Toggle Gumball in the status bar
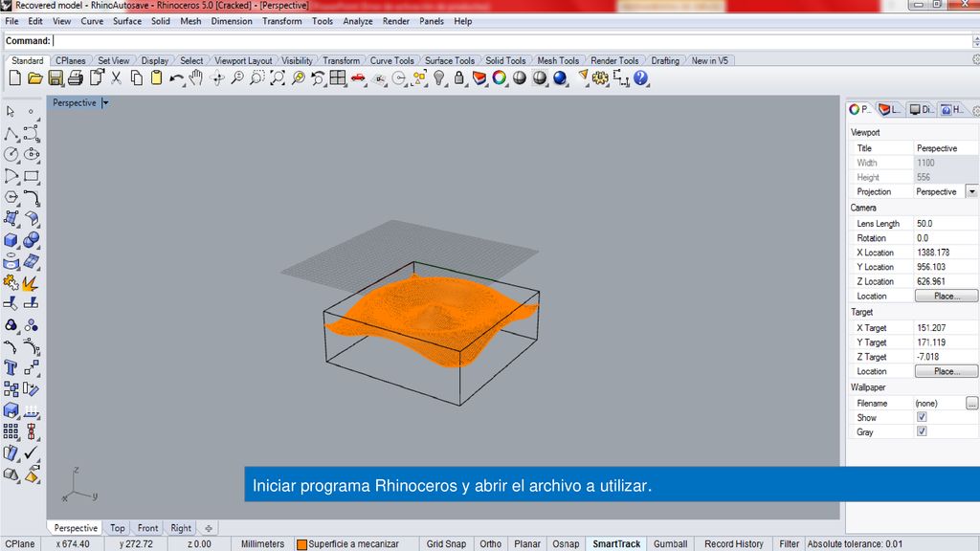This screenshot has height=551, width=980. [671, 544]
